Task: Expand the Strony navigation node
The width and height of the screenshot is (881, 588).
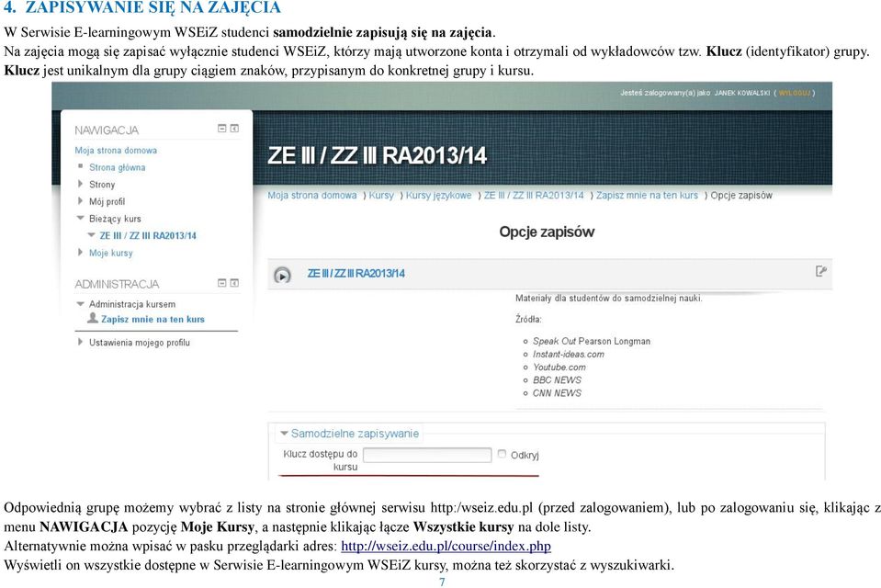Action: pyautogui.click(x=80, y=184)
